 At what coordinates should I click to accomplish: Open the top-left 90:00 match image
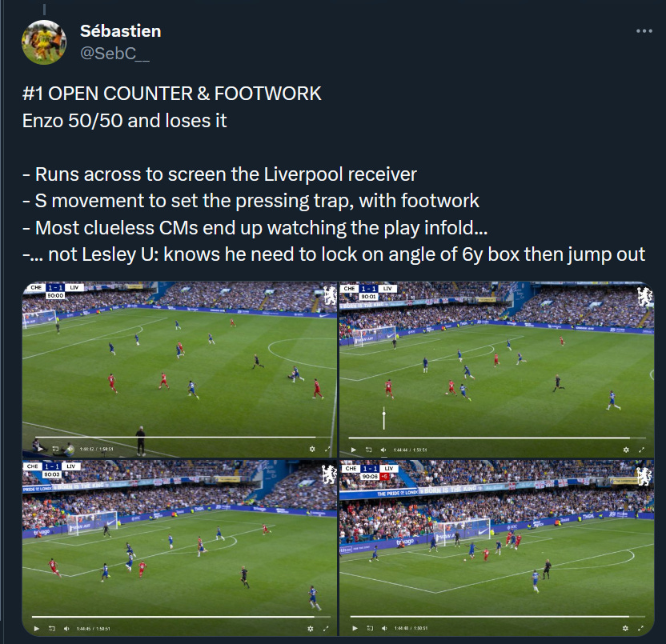click(179, 370)
